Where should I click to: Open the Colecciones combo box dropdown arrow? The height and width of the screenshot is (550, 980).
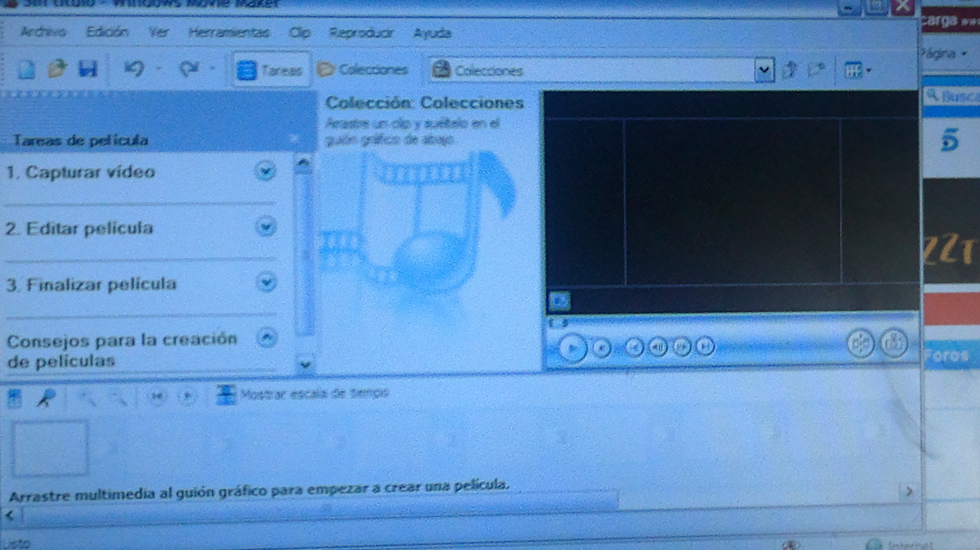point(764,70)
